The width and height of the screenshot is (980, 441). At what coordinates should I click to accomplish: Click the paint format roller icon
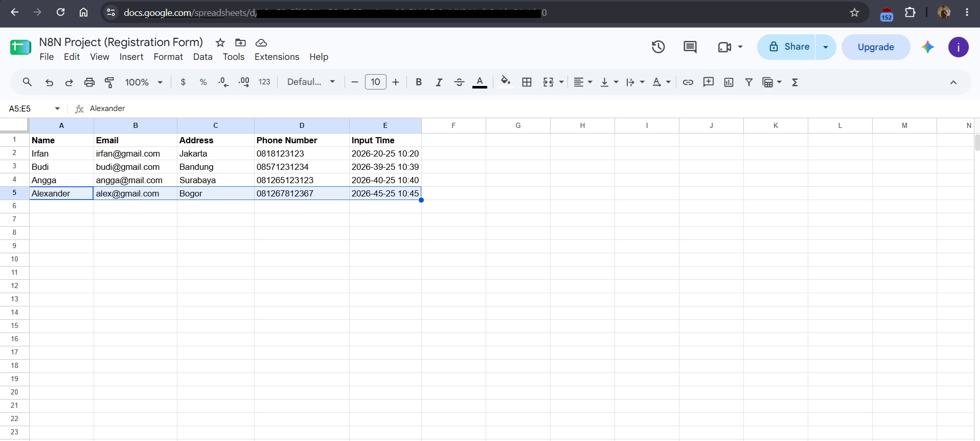point(109,82)
